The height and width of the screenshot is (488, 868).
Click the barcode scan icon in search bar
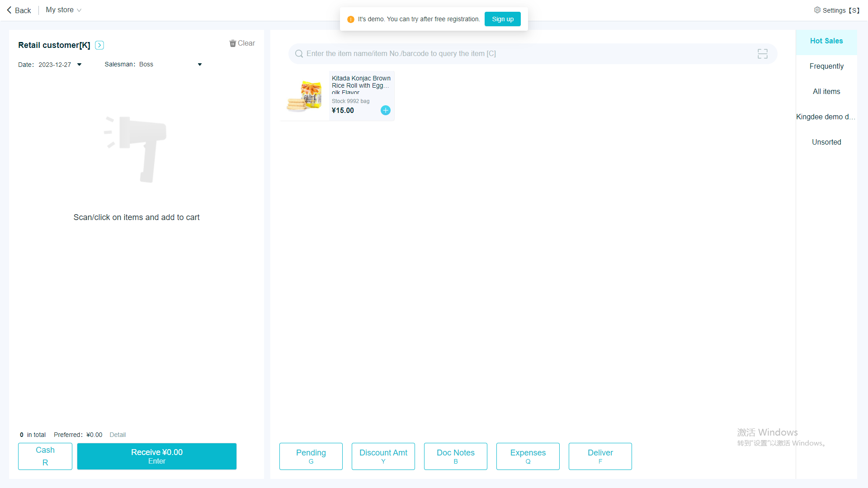762,54
